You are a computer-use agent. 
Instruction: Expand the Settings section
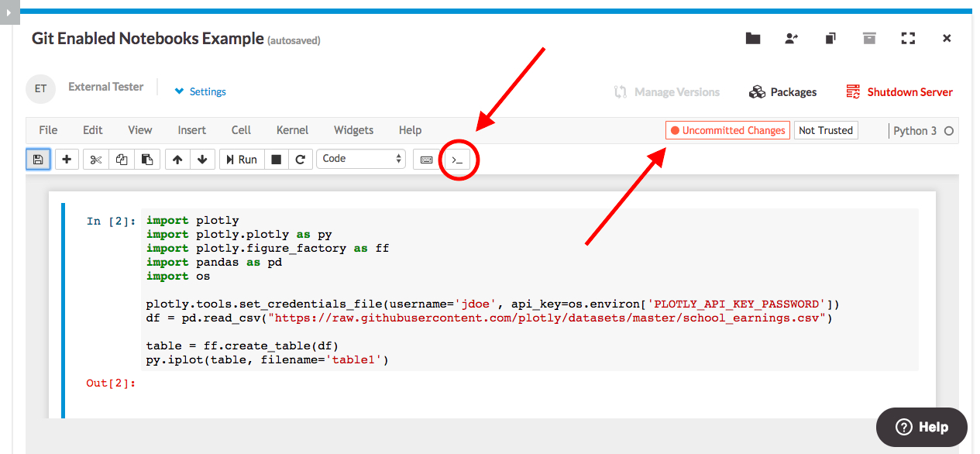pyautogui.click(x=201, y=91)
